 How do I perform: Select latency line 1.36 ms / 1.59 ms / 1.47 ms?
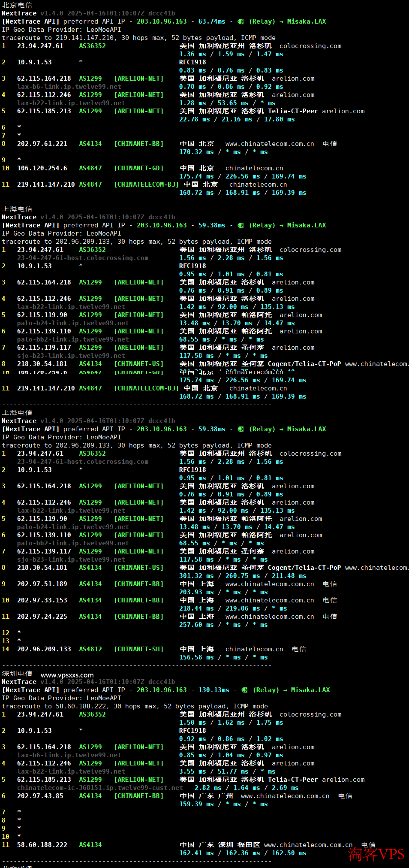click(231, 54)
